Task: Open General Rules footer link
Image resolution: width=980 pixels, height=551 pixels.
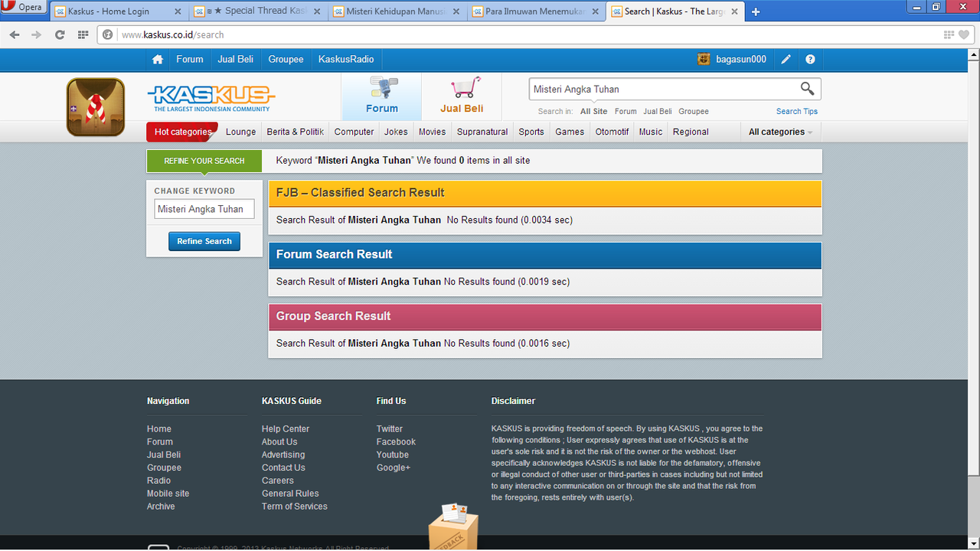Action: coord(290,494)
